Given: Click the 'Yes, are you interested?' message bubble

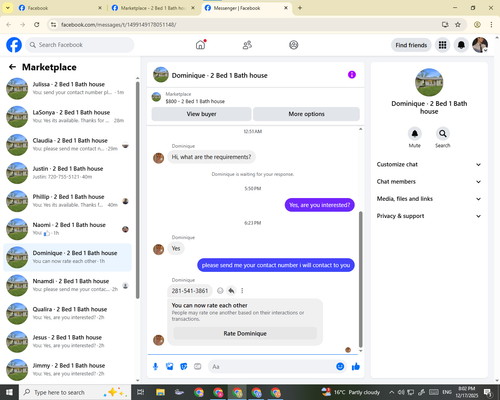Looking at the screenshot, I should pos(319,205).
